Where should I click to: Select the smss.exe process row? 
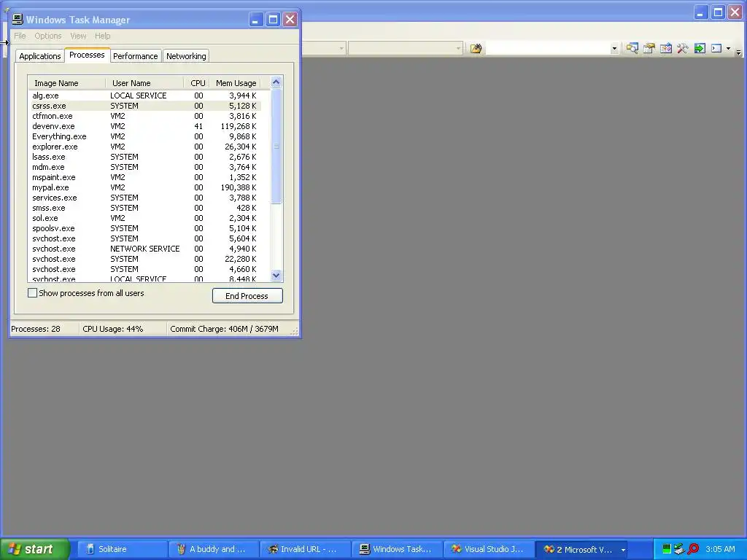tap(145, 208)
